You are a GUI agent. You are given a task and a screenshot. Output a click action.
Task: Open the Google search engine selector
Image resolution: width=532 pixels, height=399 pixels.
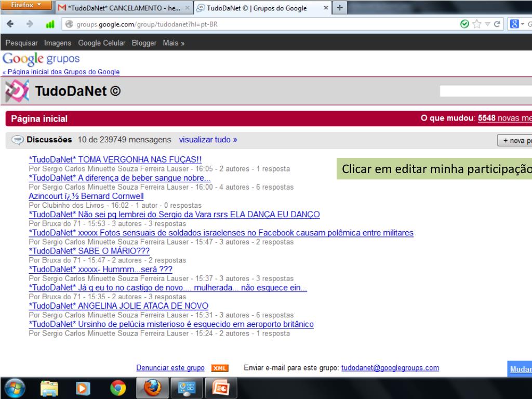click(x=517, y=24)
